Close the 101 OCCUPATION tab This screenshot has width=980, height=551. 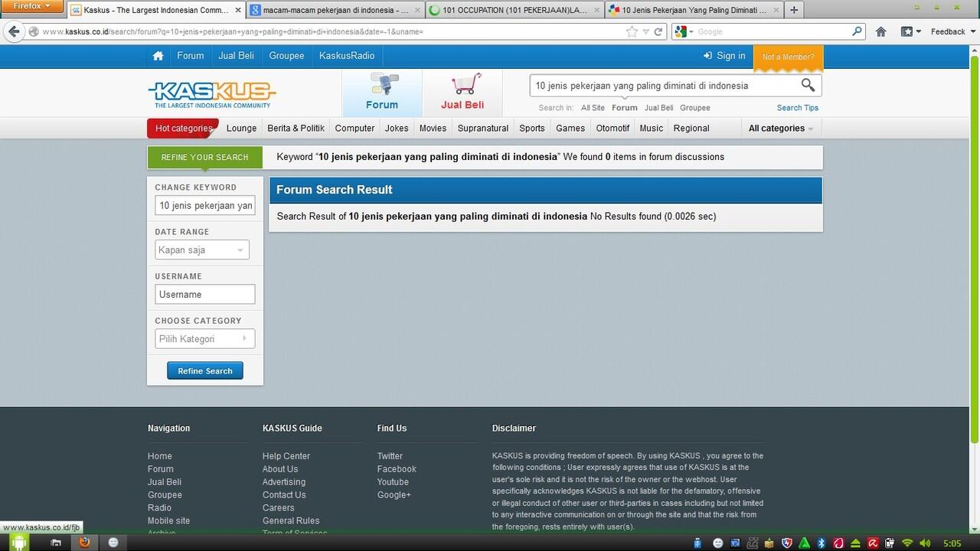(x=597, y=10)
